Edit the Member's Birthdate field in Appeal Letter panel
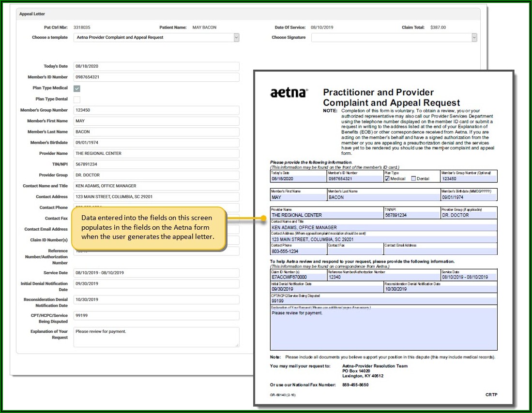Screen dimensions: 532x413 (x=156, y=143)
